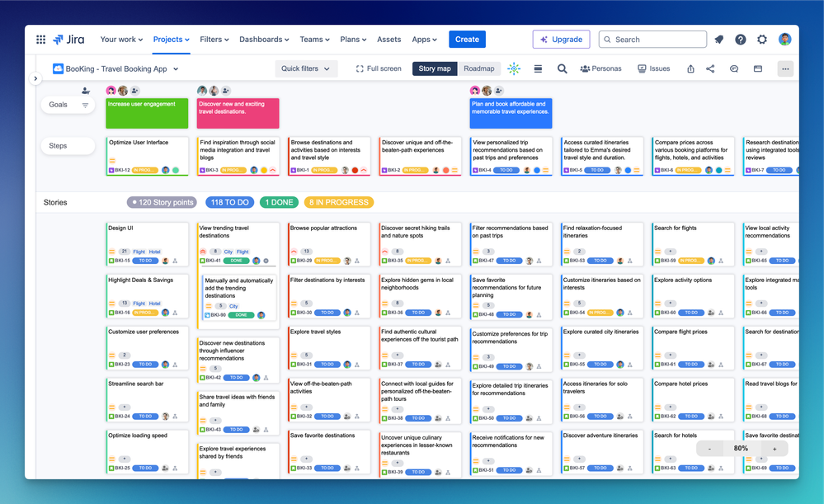Viewport: 824px width, 504px height.
Task: Open Projects dropdown menu
Action: tap(172, 40)
